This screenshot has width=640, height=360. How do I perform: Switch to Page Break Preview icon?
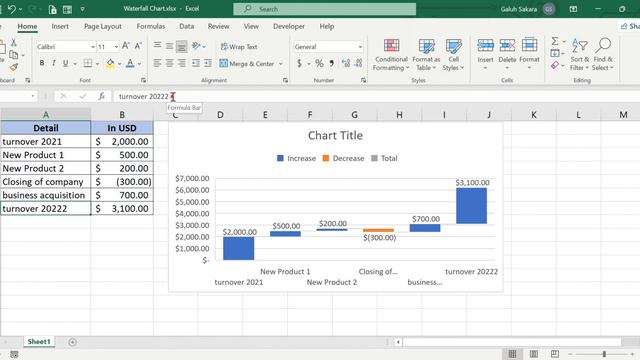tap(555, 354)
